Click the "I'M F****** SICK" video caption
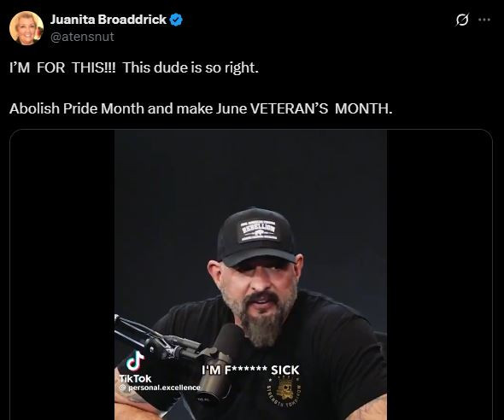Viewport: 504px width, 420px height. (x=250, y=370)
